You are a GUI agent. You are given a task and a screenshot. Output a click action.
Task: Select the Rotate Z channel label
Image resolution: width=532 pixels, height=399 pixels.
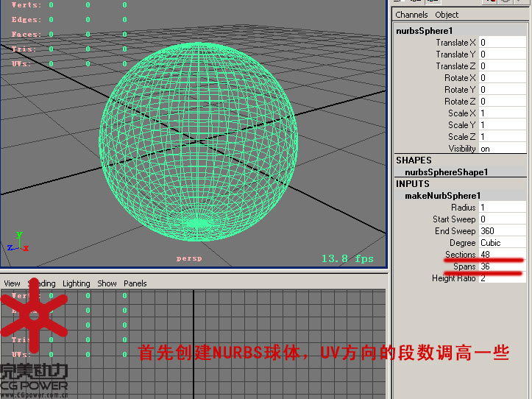tap(460, 101)
